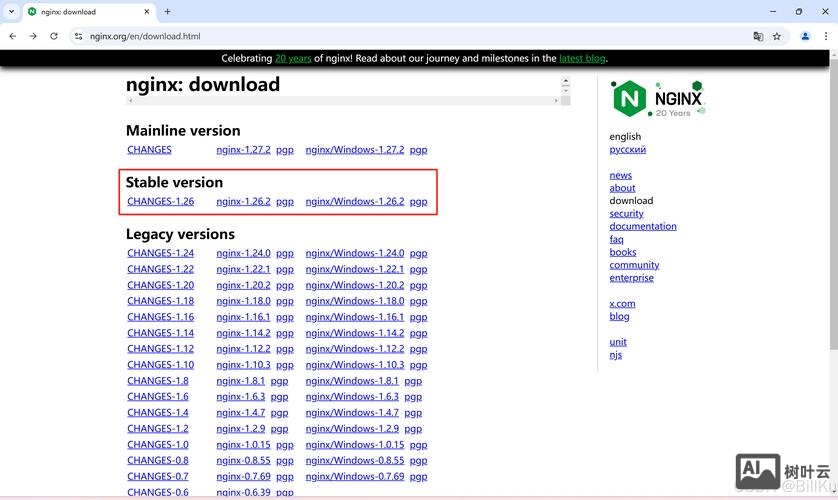Download nginx-1.24.0 legacy source
Screen dimensions: 838x500
coord(243,253)
